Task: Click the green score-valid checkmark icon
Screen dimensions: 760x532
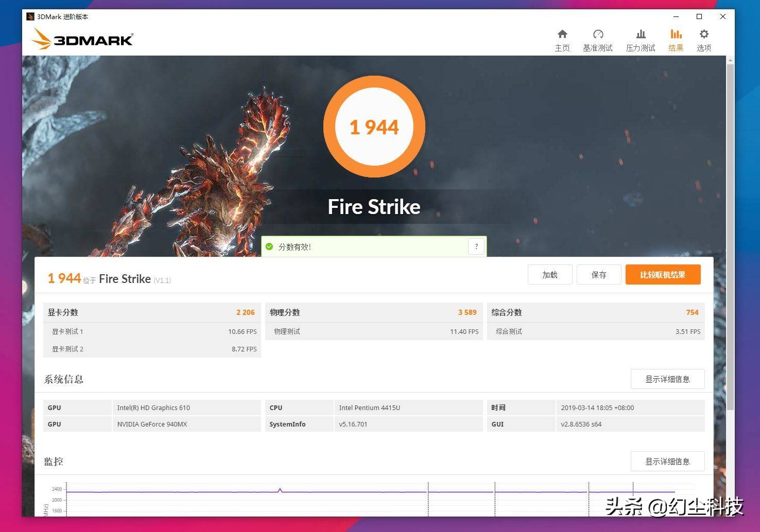Action: (x=269, y=246)
